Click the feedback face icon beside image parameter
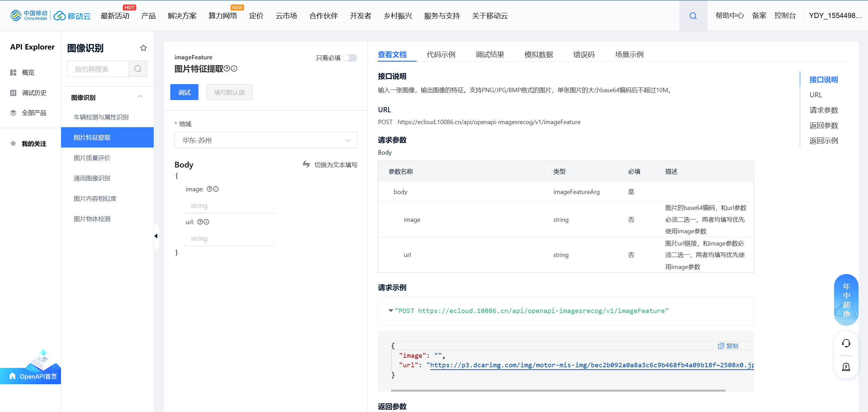868x412 pixels. point(216,189)
